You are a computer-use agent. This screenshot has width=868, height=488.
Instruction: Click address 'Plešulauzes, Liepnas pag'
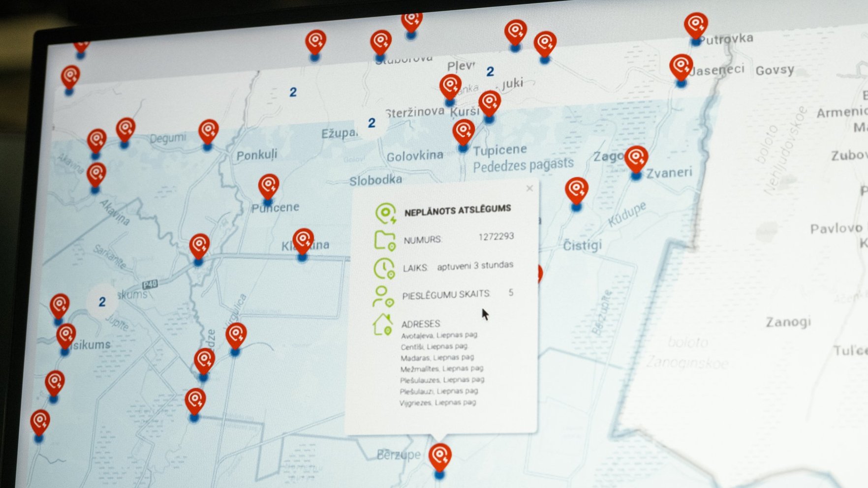pos(442,380)
